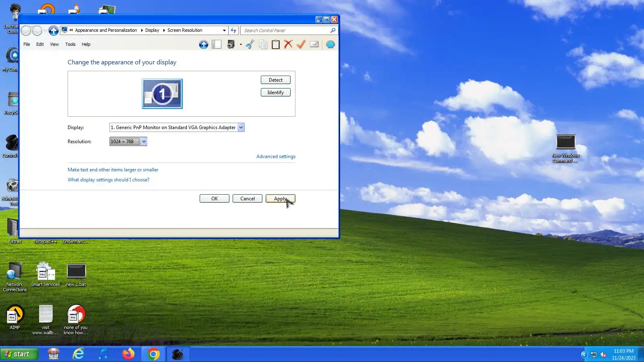Expand hidden system tray icons
Screen dimensions: 644x362
point(584,354)
